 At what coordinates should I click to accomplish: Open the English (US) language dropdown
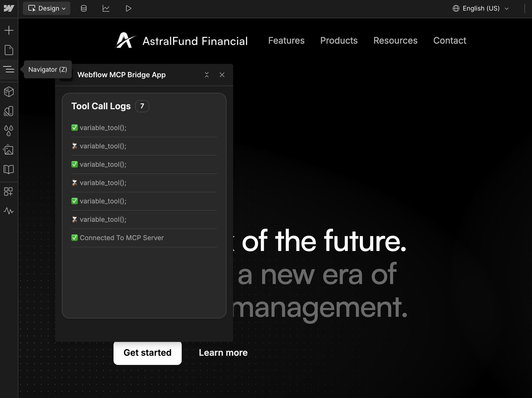click(x=481, y=8)
